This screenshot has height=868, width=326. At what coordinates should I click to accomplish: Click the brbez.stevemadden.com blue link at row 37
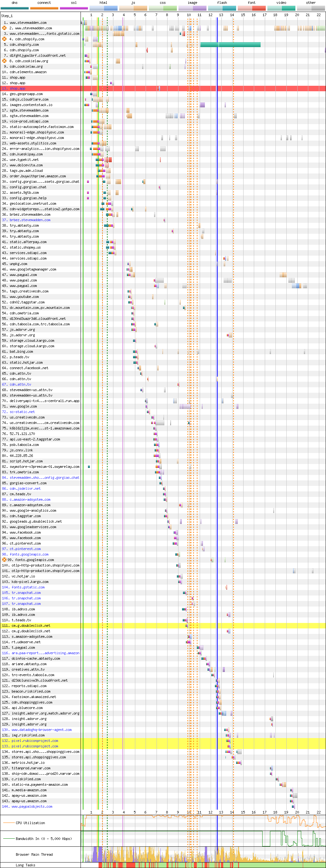point(30,220)
